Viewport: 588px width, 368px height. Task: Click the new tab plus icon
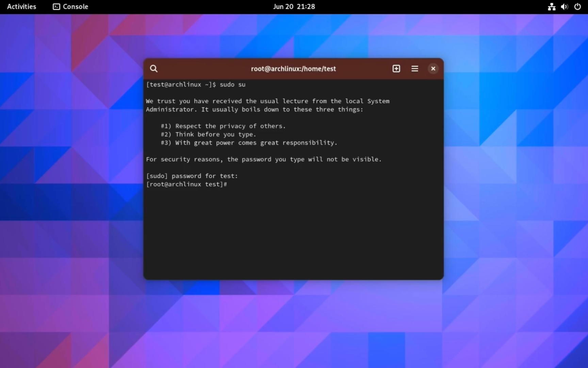(x=396, y=68)
